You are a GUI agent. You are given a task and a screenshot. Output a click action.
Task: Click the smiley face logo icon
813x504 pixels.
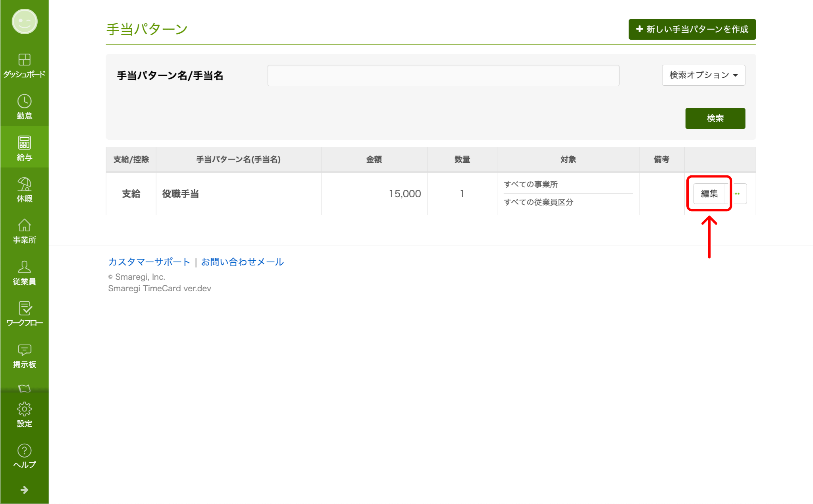[25, 22]
